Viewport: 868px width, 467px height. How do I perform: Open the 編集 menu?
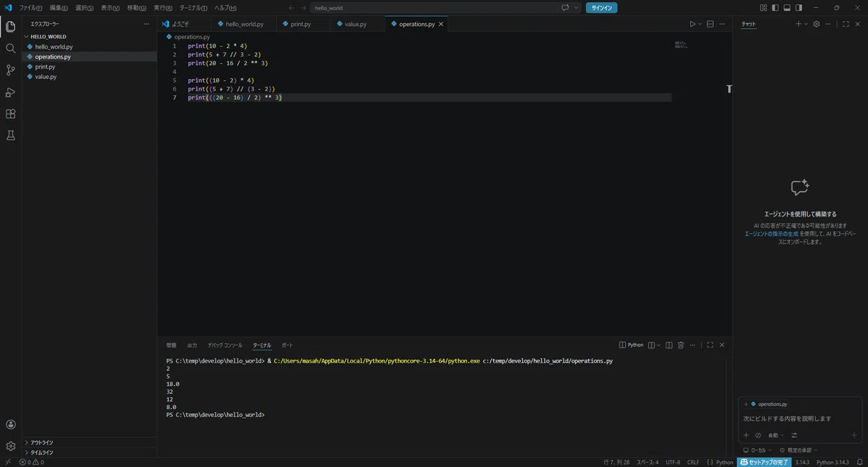(59, 8)
